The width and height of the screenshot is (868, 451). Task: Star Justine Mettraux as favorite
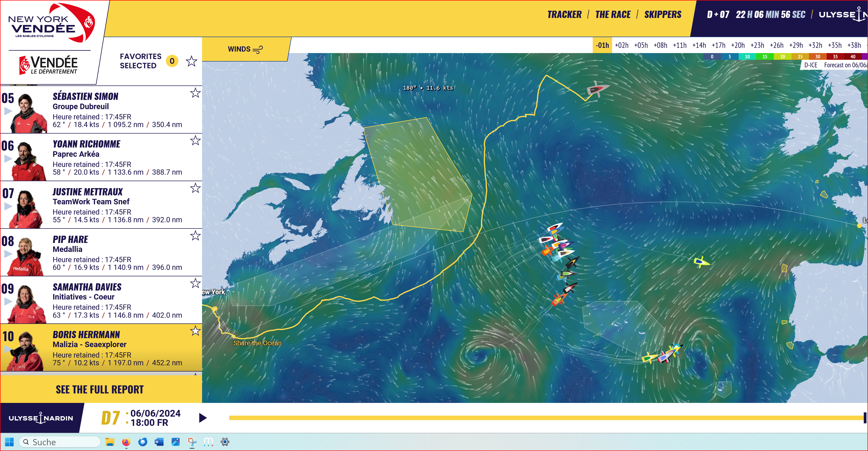click(195, 188)
